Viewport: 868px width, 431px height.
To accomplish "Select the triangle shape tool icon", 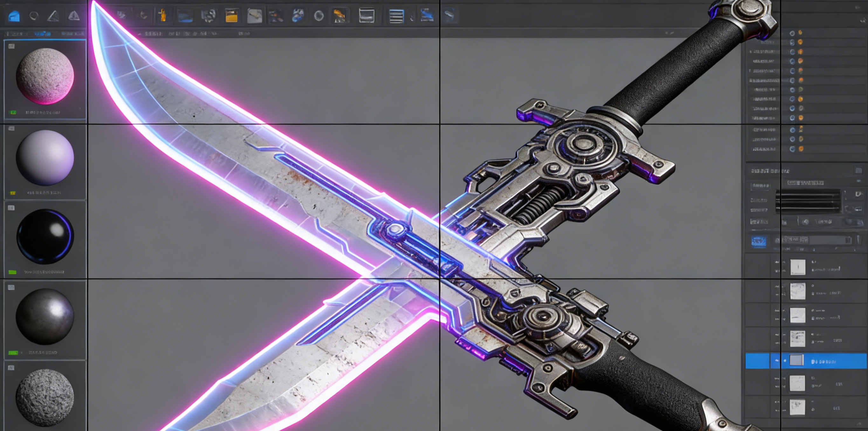I will 53,16.
